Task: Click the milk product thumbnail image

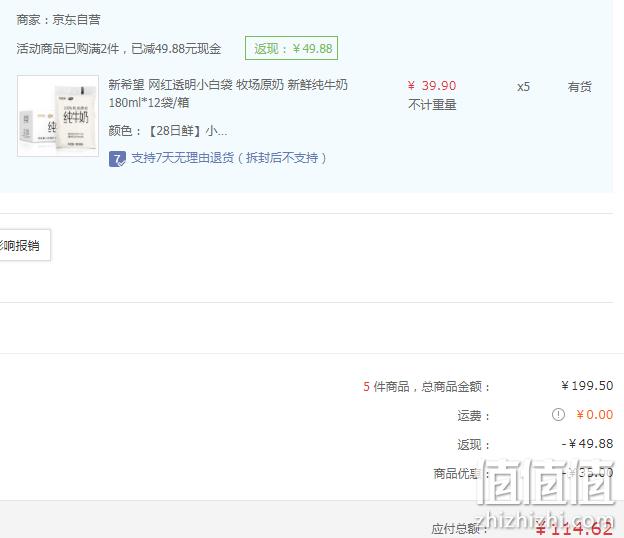Action: (x=58, y=116)
